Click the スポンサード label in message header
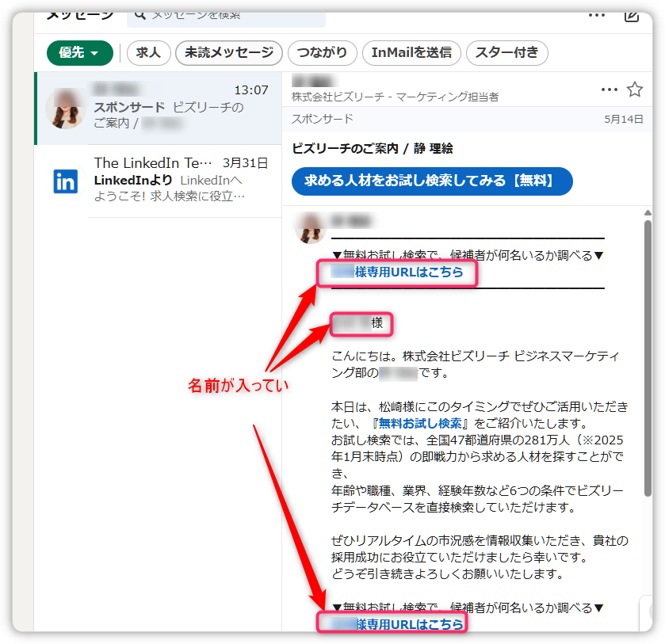 [x=323, y=119]
